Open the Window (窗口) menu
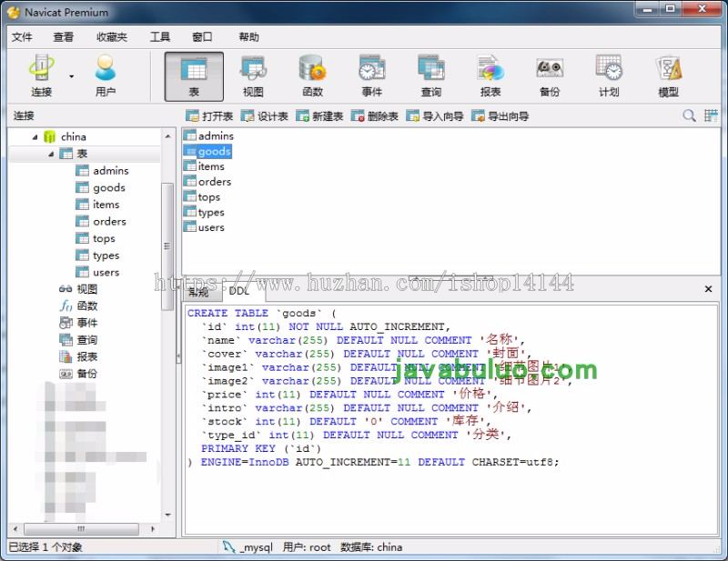This screenshot has width=728, height=561. point(202,37)
